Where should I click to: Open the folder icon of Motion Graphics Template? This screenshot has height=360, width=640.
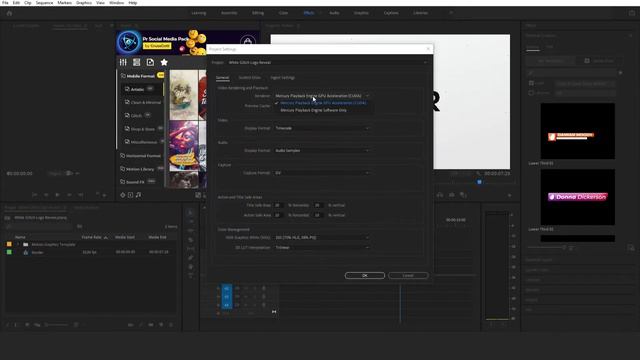[x=26, y=244]
